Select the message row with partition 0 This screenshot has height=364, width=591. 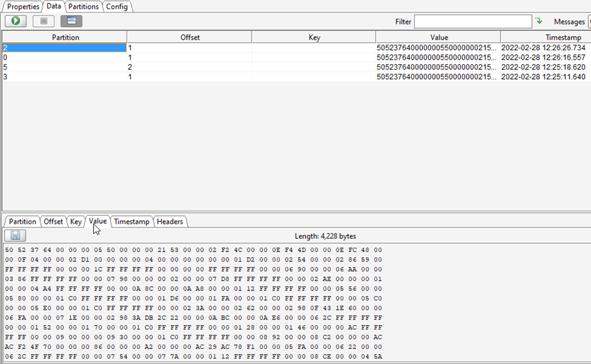[x=189, y=57]
